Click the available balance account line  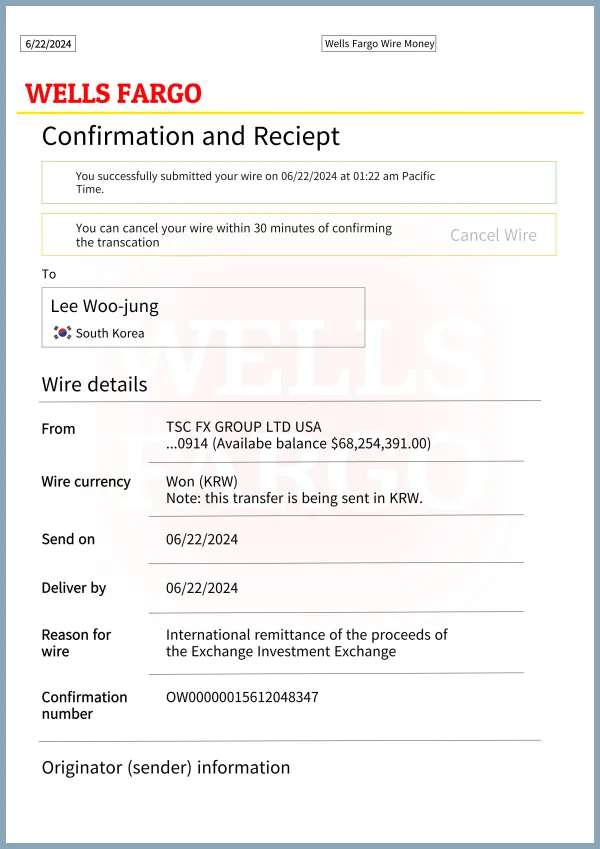[x=298, y=443]
